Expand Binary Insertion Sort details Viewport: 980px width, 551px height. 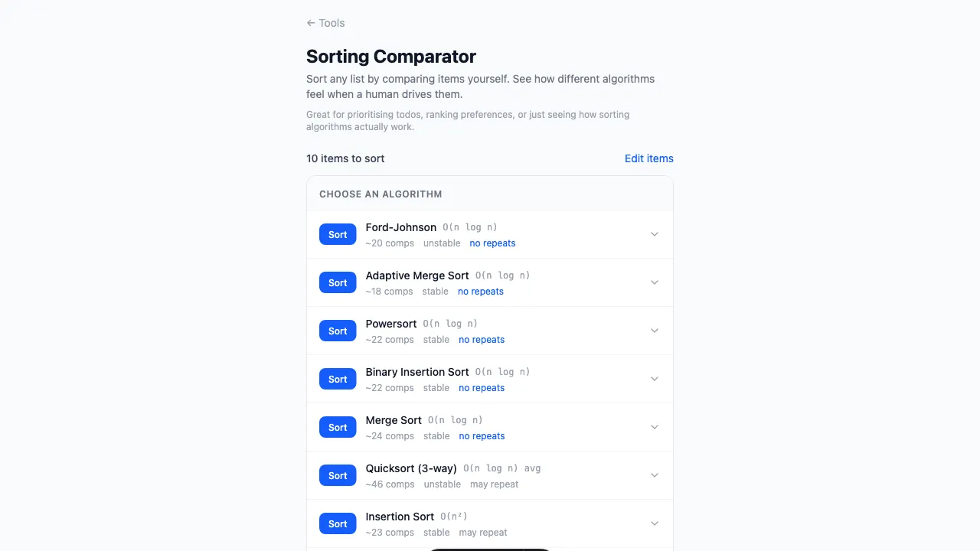click(655, 379)
